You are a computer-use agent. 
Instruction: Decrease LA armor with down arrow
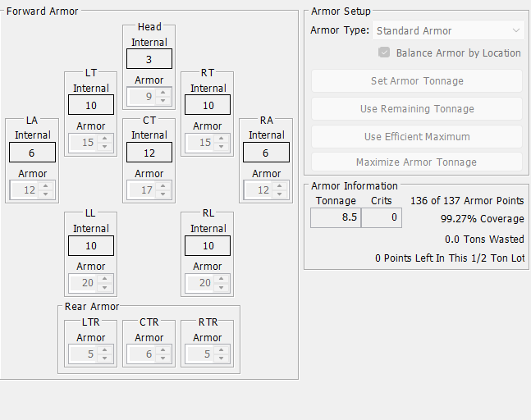pyautogui.click(x=45, y=194)
